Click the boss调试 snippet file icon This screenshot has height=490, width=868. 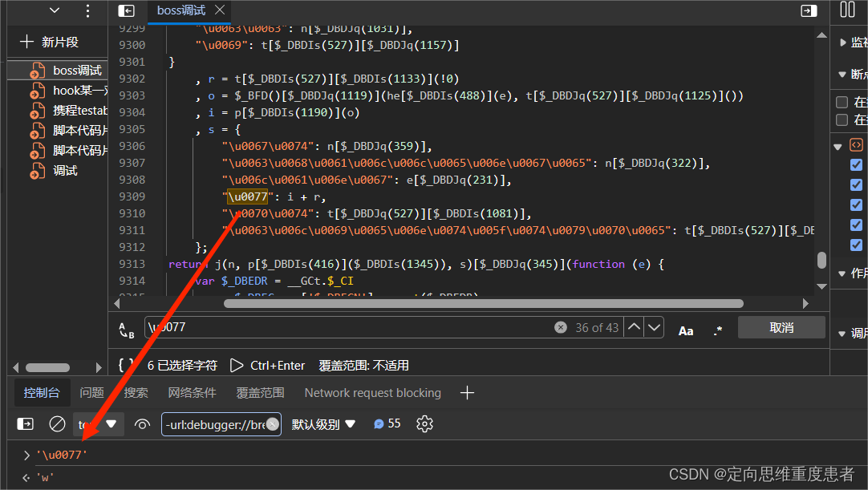tap(37, 71)
